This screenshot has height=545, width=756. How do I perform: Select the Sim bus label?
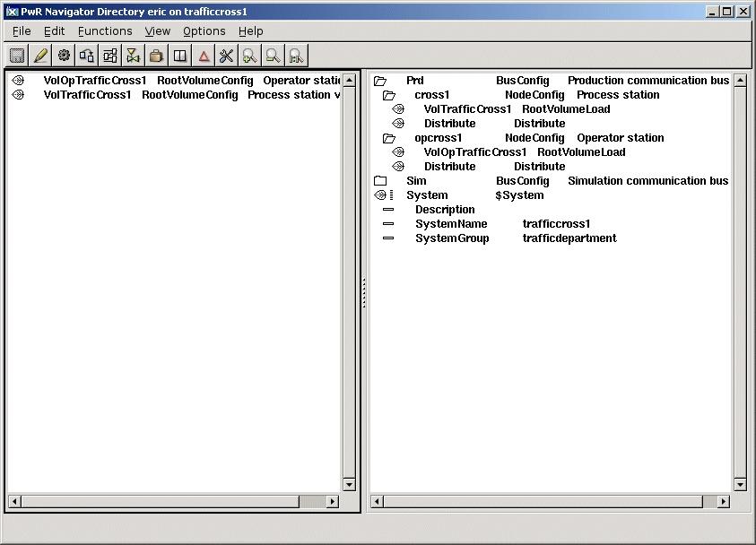coord(416,181)
